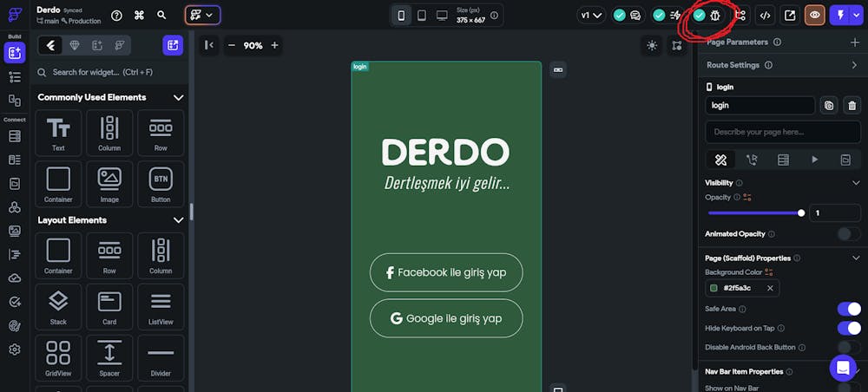The image size is (868, 392).
Task: Open the media assets sidebar icon
Action: click(x=15, y=231)
